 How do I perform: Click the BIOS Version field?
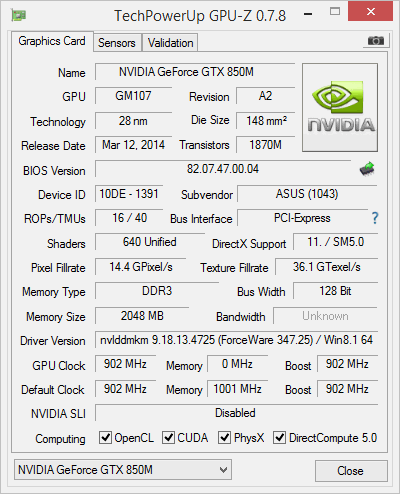[x=223, y=169]
